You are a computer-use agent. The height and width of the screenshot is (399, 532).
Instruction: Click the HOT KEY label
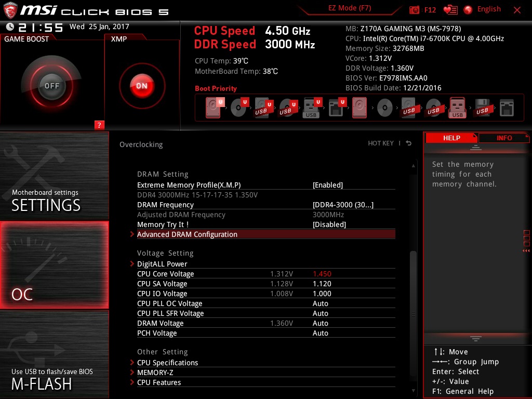click(381, 143)
